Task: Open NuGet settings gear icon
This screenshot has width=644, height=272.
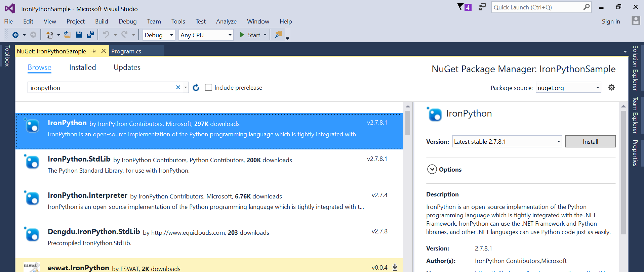Action: pos(611,87)
